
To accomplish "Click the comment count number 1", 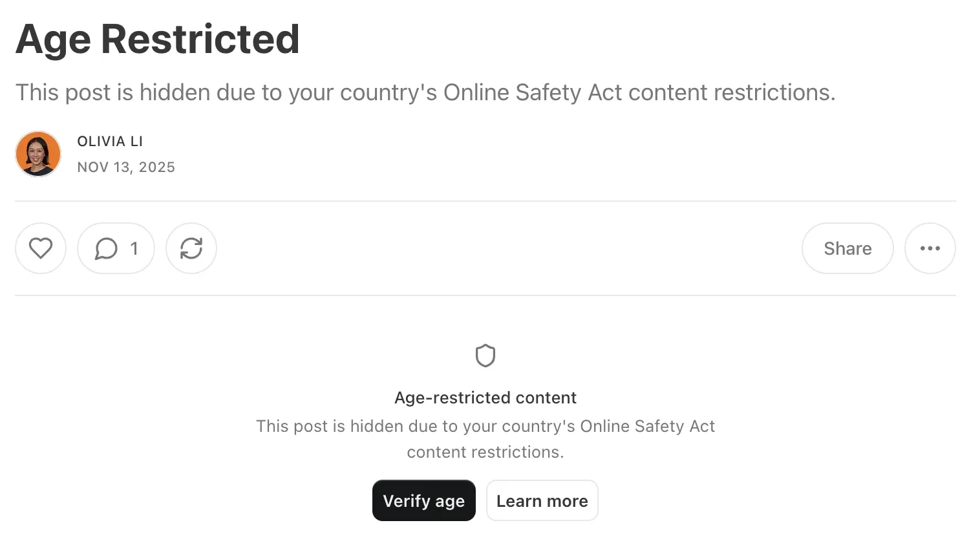I will click(x=134, y=248).
